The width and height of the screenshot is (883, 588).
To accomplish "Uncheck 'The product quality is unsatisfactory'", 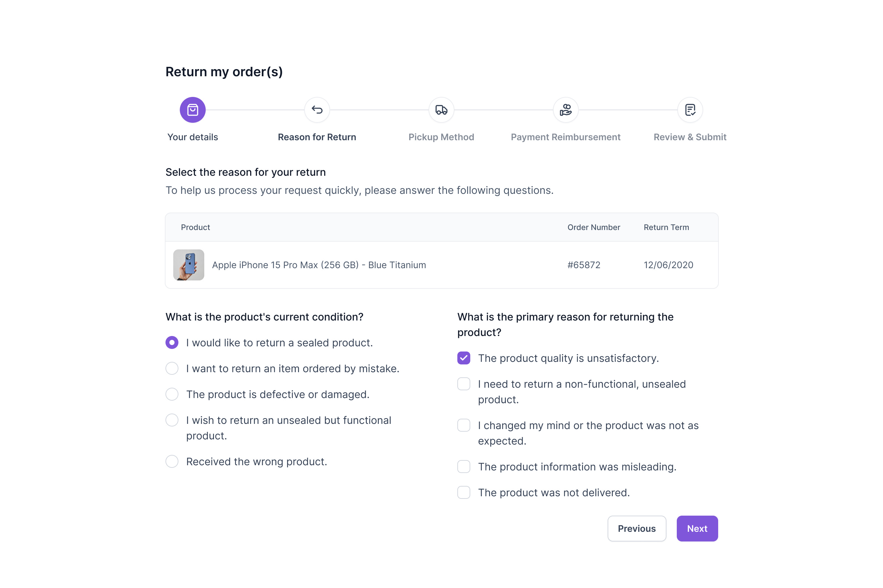I will click(463, 358).
